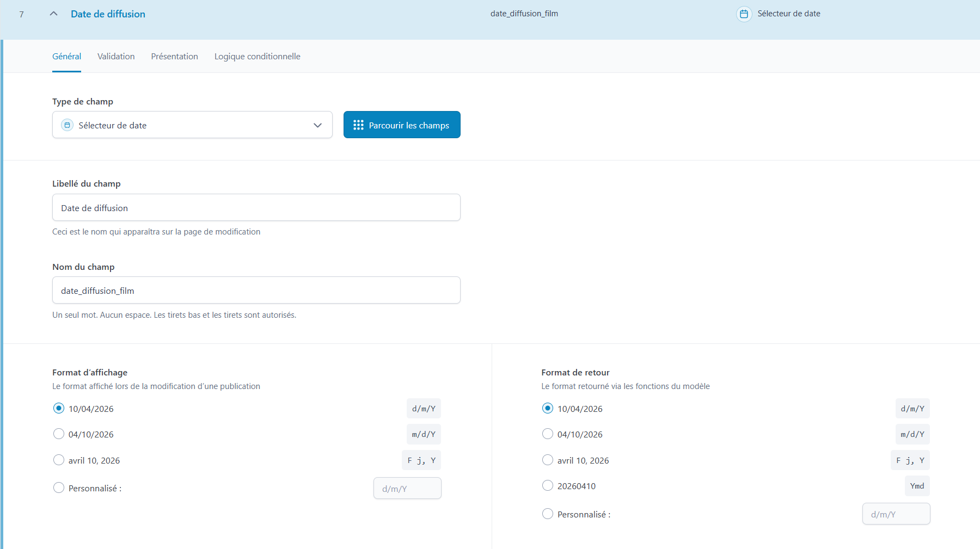Image resolution: width=980 pixels, height=549 pixels.
Task: Collapse the Date de diffusion field chevron
Action: [x=53, y=14]
